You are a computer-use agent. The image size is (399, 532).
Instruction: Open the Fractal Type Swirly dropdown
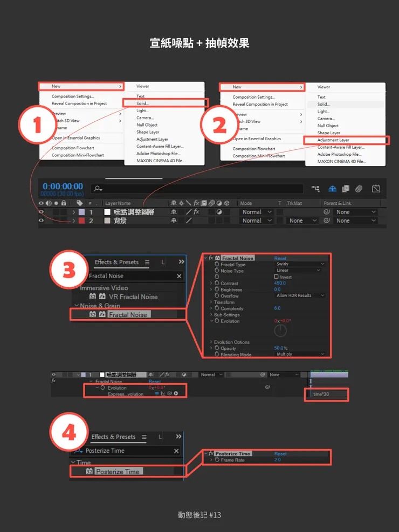[300, 264]
